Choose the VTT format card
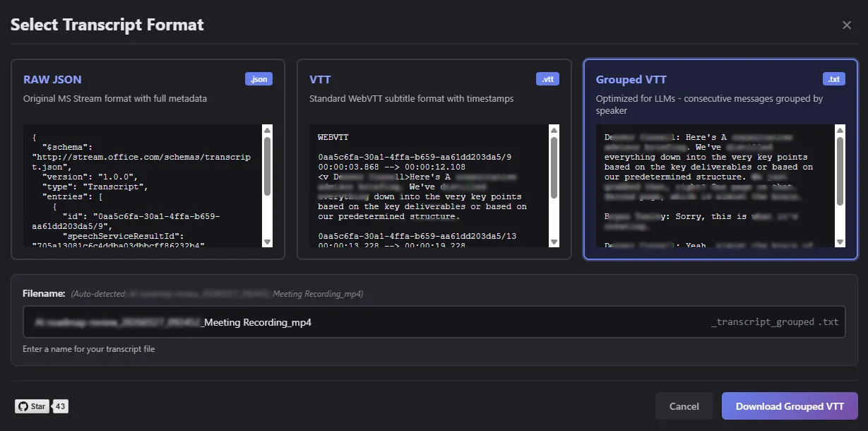The image size is (868, 431). click(x=434, y=159)
